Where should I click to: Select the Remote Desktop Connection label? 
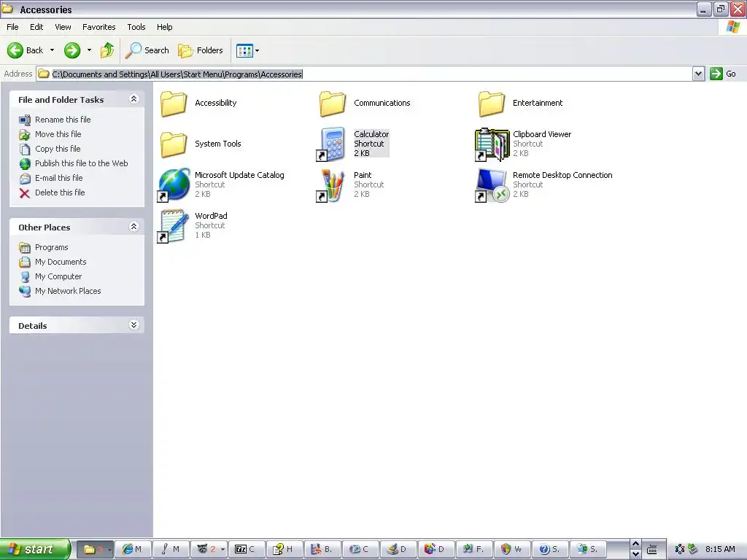(562, 175)
